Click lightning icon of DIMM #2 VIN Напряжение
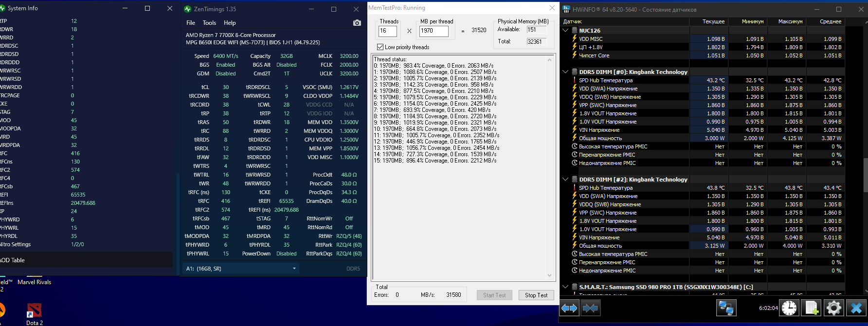 click(x=575, y=237)
